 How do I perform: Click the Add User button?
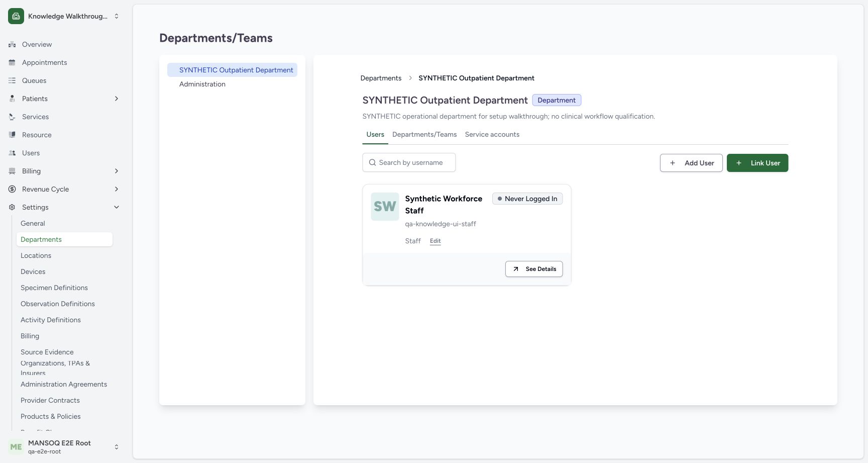point(691,163)
